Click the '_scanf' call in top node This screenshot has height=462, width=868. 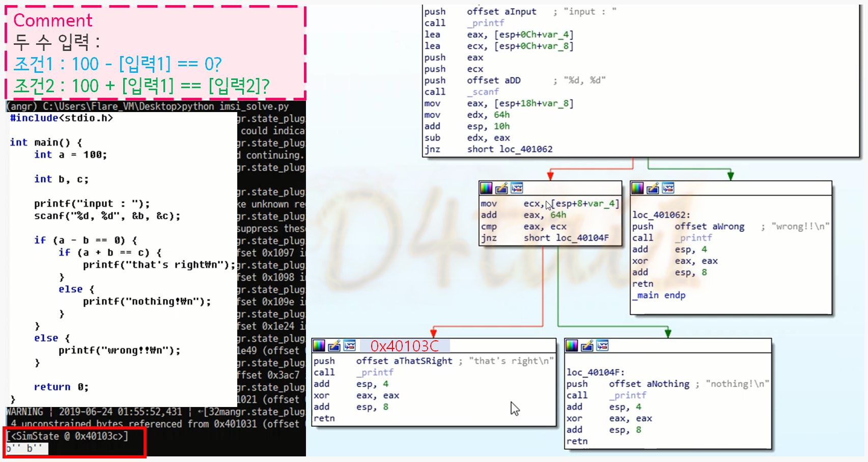coord(483,92)
